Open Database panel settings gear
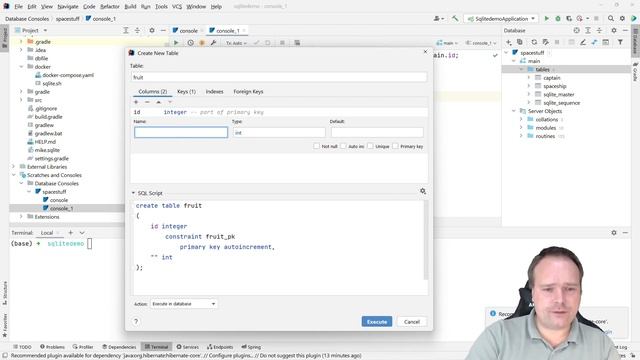The width and height of the screenshot is (640, 360). point(613,30)
